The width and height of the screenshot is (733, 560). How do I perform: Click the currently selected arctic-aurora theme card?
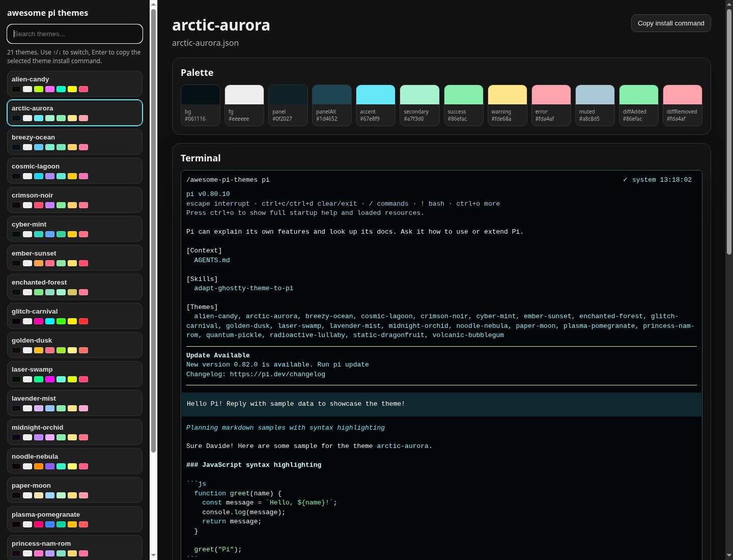[75, 113]
